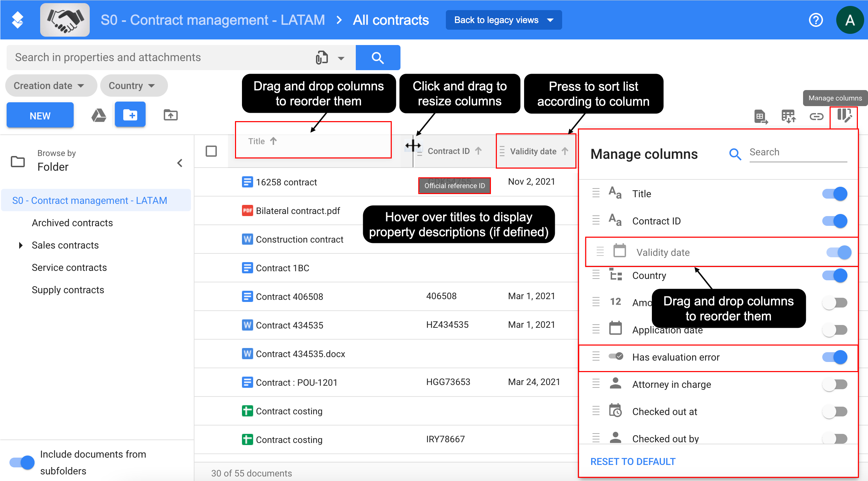Screen dimensions: 868x481
Task: Enable the Application date column switch
Action: pyautogui.click(x=835, y=330)
